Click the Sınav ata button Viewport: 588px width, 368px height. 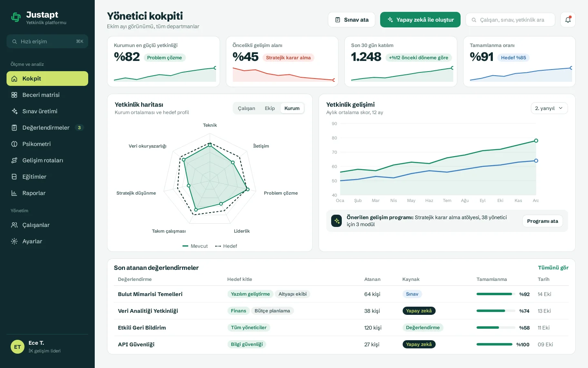352,20
